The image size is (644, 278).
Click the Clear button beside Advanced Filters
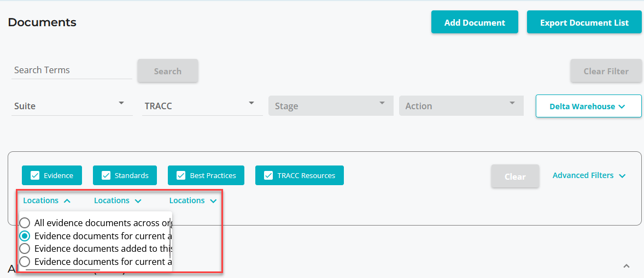515,176
